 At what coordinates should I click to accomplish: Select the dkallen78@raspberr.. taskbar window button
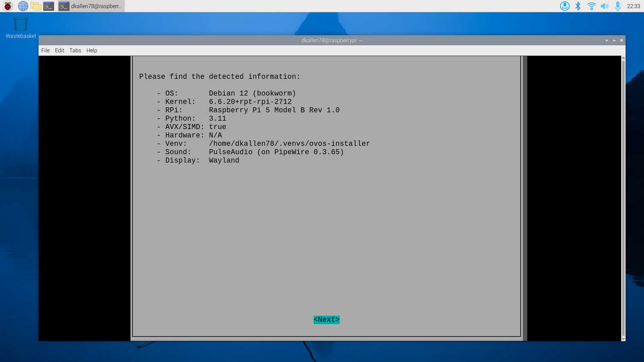tap(91, 6)
